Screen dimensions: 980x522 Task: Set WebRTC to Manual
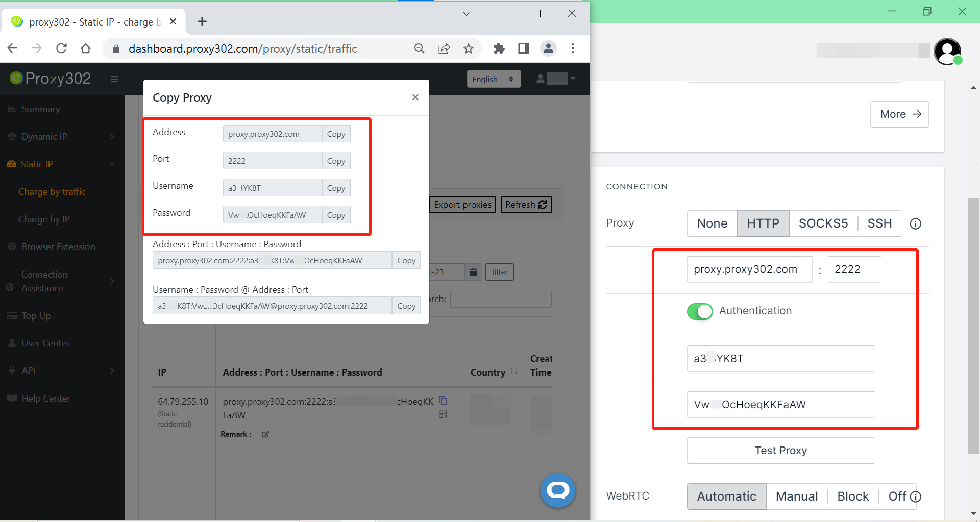pos(797,496)
